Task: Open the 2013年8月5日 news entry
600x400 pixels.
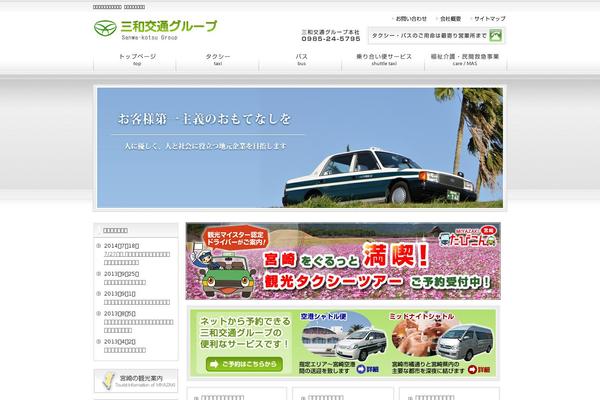Action: (139, 326)
